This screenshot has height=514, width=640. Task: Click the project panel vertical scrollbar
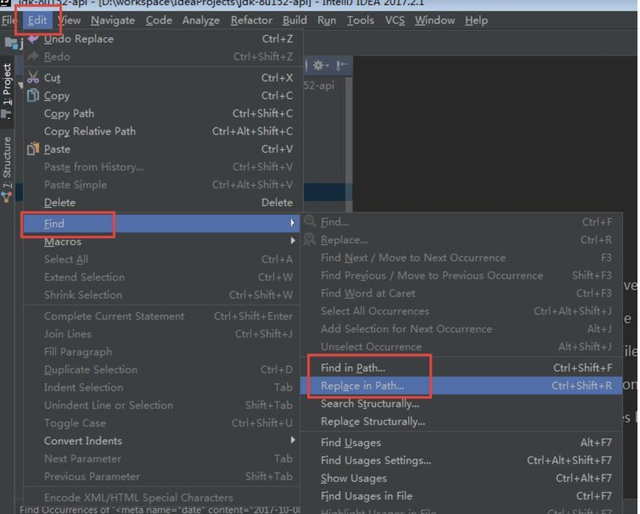[x=348, y=143]
